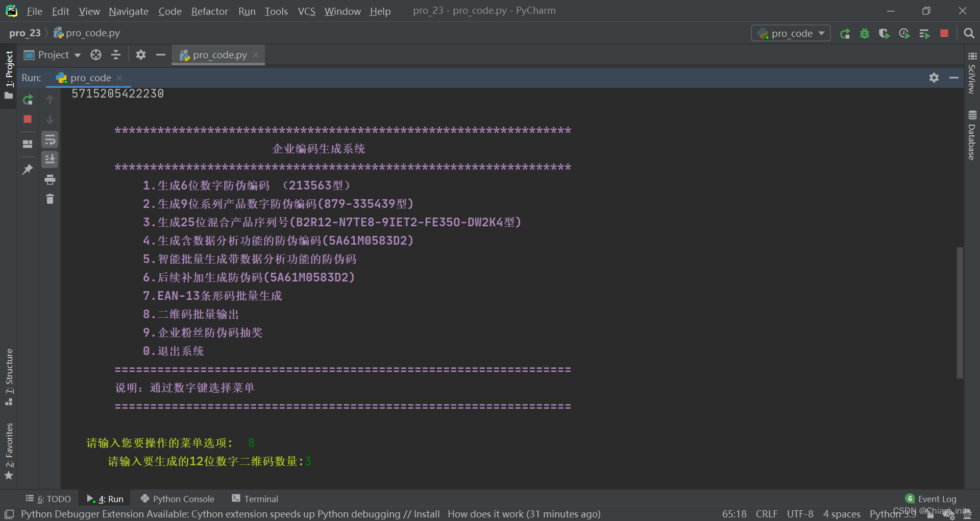This screenshot has width=980, height=521.
Task: Pin the Run tab
Action: [x=28, y=170]
